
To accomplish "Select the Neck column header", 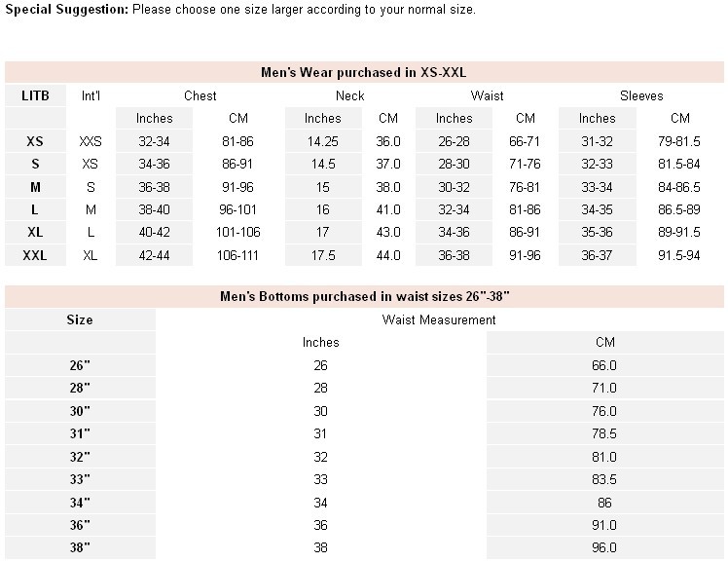I will point(349,95).
